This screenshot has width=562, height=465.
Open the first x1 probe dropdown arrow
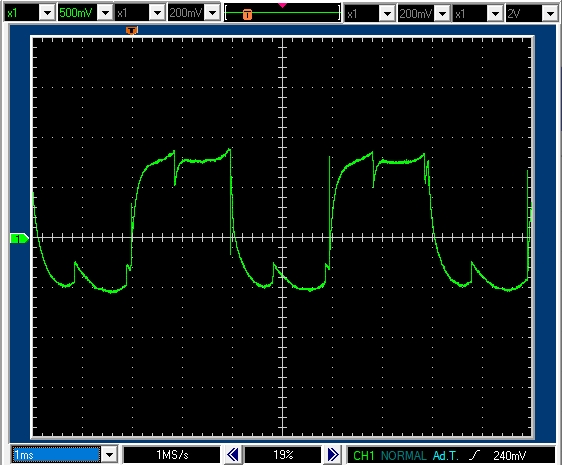coord(47,13)
